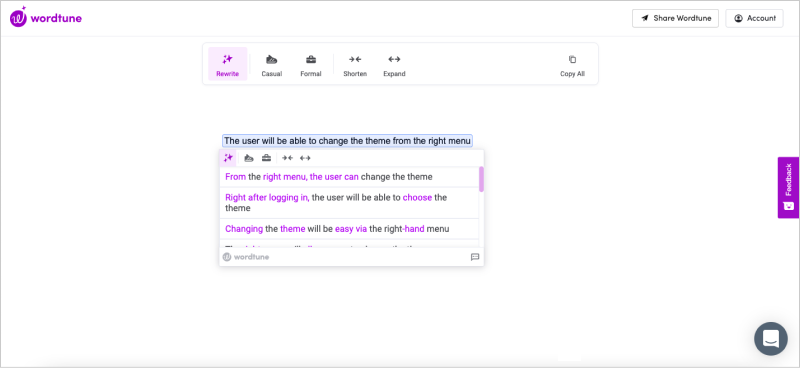Click the sparkle rewrite icon in the suggestion popup

pyautogui.click(x=228, y=158)
